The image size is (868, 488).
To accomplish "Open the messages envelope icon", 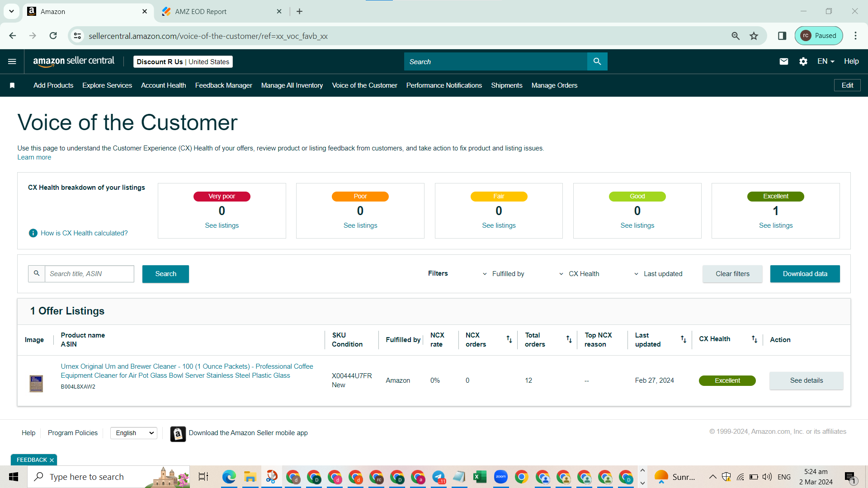I will tap(784, 61).
